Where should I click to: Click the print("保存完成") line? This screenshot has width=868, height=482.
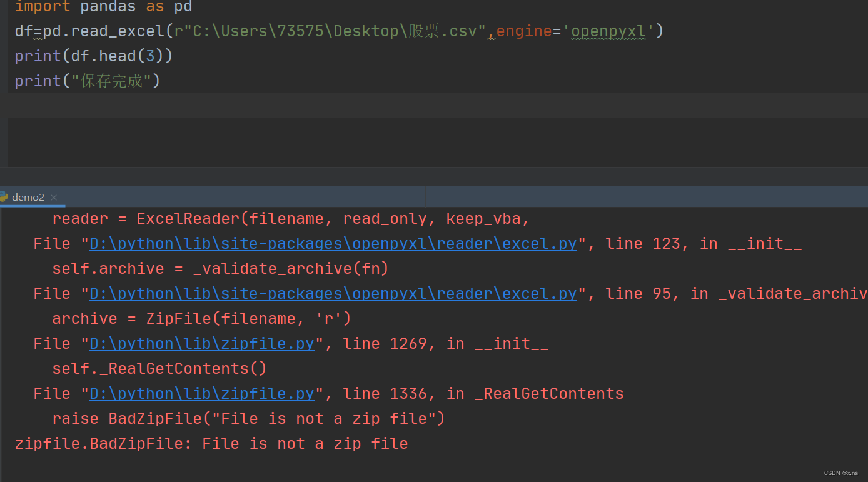point(88,81)
